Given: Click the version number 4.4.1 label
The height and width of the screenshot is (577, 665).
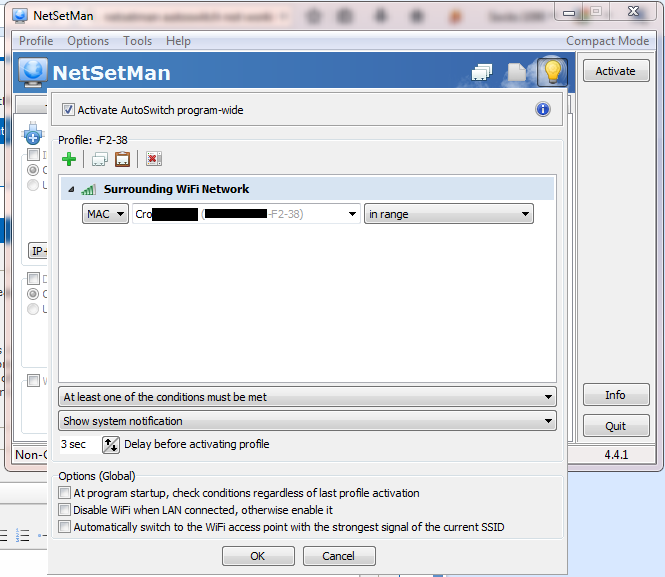Looking at the screenshot, I should pos(616,454).
